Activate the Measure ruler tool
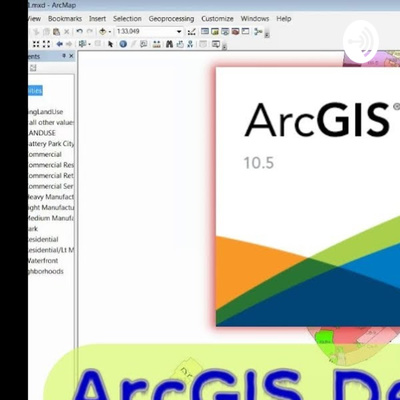The height and width of the screenshot is (400, 400). 157,44
